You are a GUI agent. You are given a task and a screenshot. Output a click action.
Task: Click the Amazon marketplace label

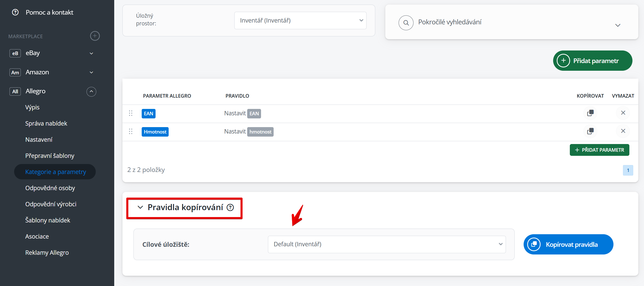tap(37, 72)
